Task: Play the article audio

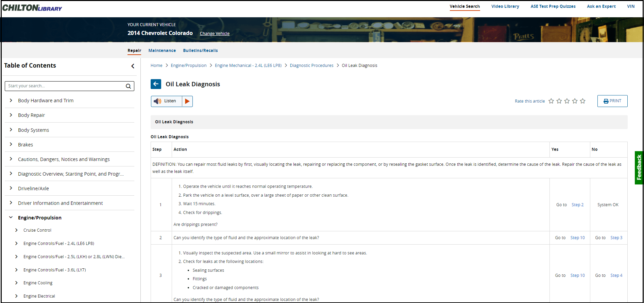Action: click(187, 101)
